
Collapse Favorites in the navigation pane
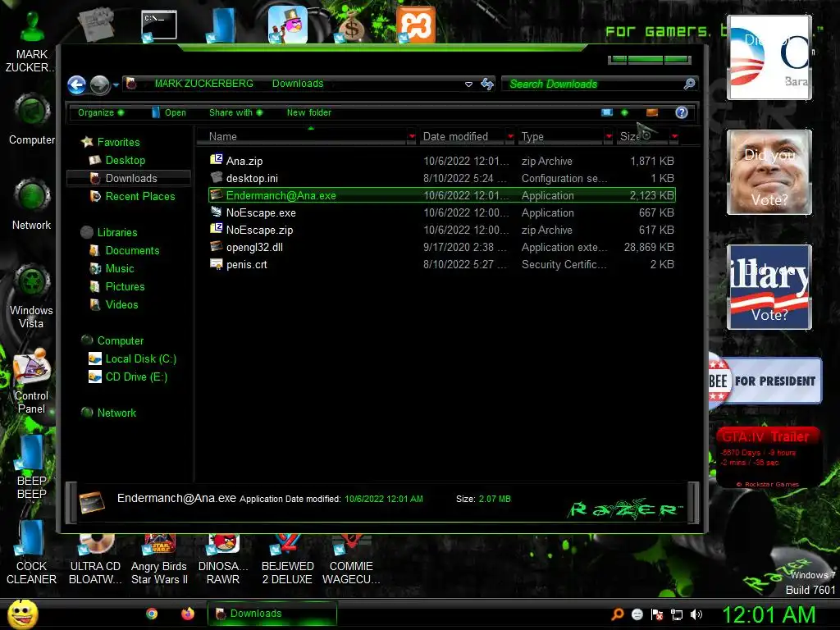tap(111, 142)
